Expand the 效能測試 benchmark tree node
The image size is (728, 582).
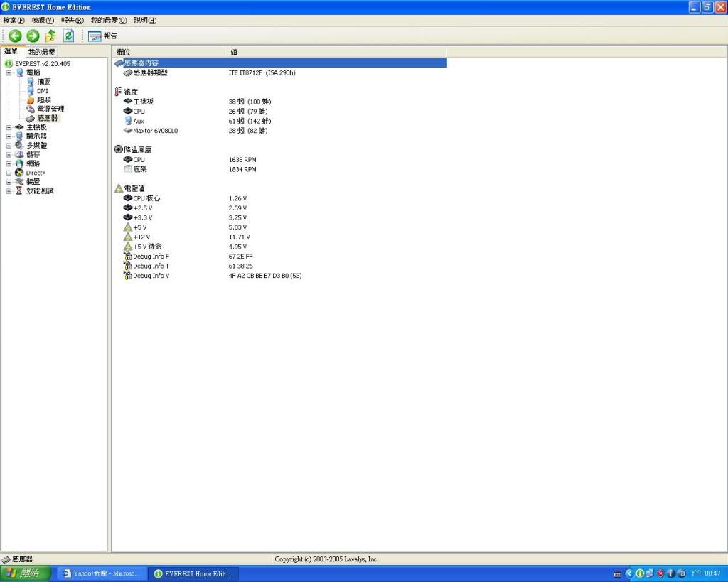(9, 191)
